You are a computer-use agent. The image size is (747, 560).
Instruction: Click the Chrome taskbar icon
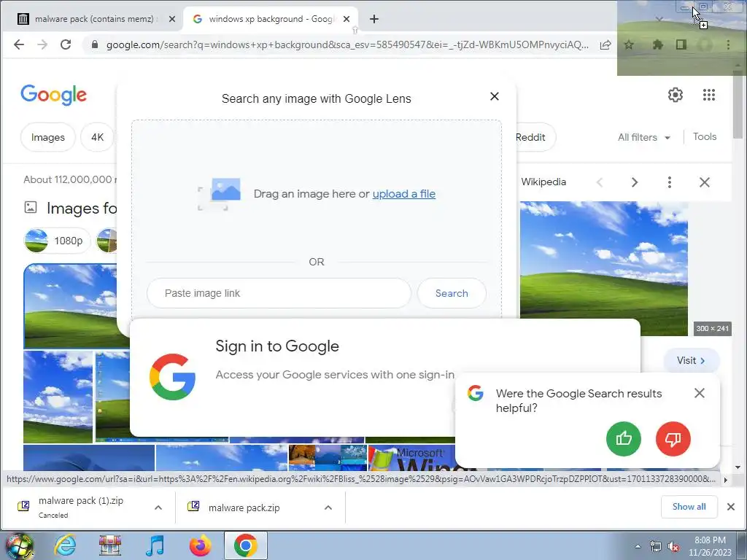(245, 545)
